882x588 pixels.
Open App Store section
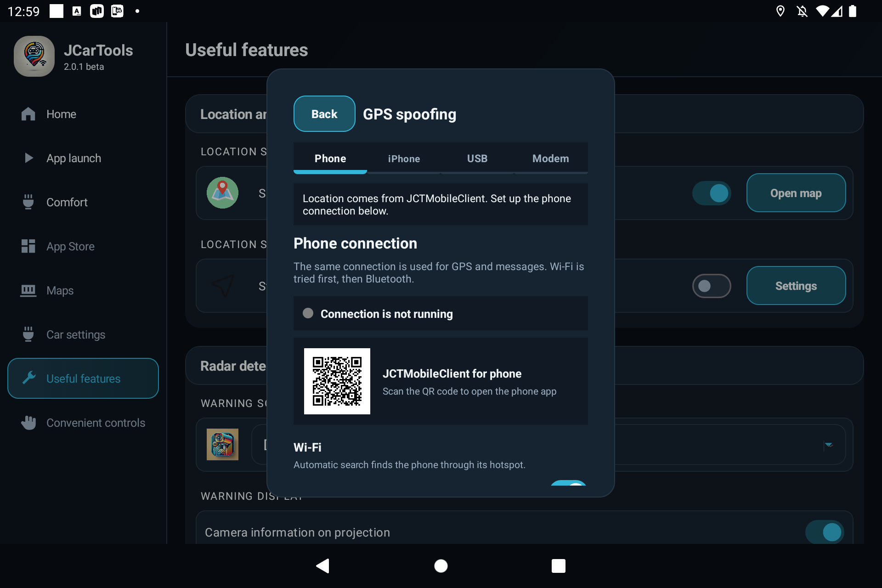pos(83,246)
